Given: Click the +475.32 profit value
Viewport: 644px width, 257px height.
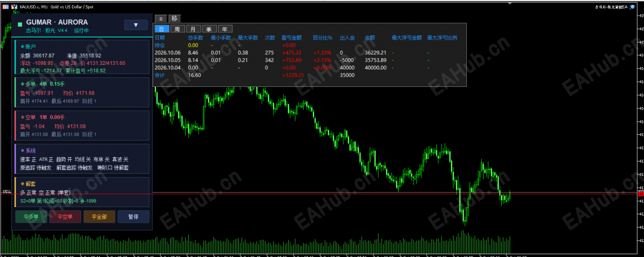Looking at the screenshot, I should (x=291, y=53).
